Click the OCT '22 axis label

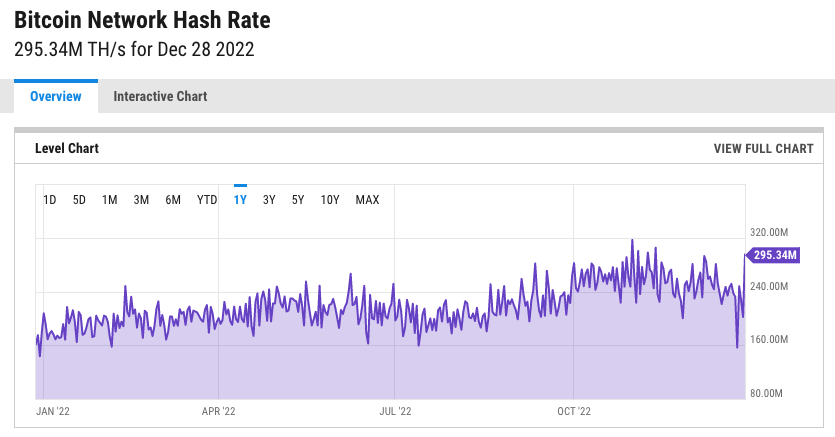tap(574, 411)
